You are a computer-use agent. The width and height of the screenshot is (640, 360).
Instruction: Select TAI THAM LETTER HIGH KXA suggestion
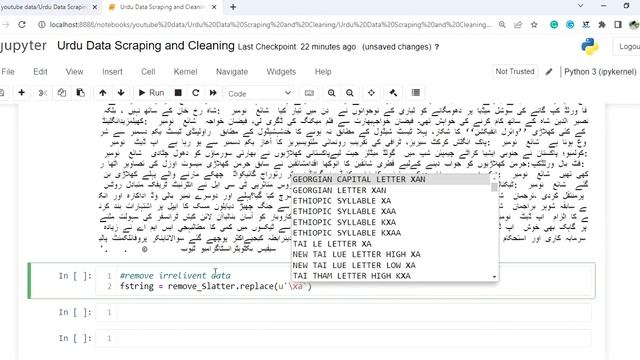tap(391, 276)
